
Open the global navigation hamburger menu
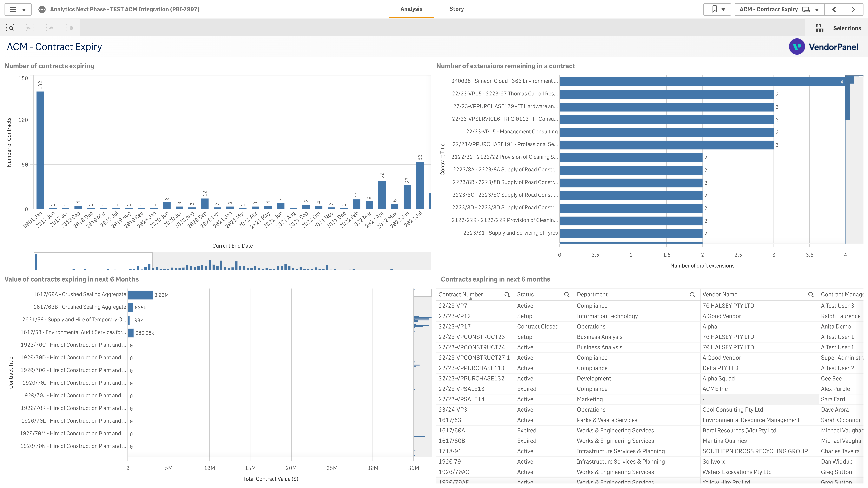(18, 9)
